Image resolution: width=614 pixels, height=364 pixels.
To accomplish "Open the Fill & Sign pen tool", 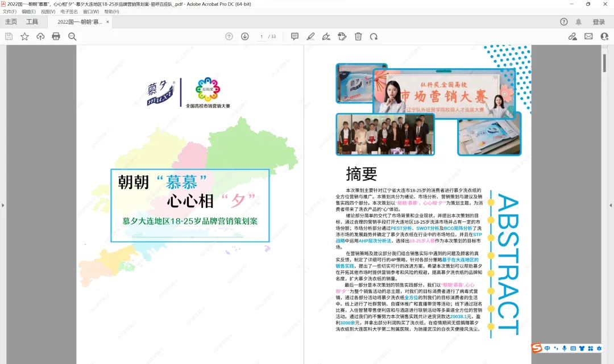I will (x=326, y=36).
